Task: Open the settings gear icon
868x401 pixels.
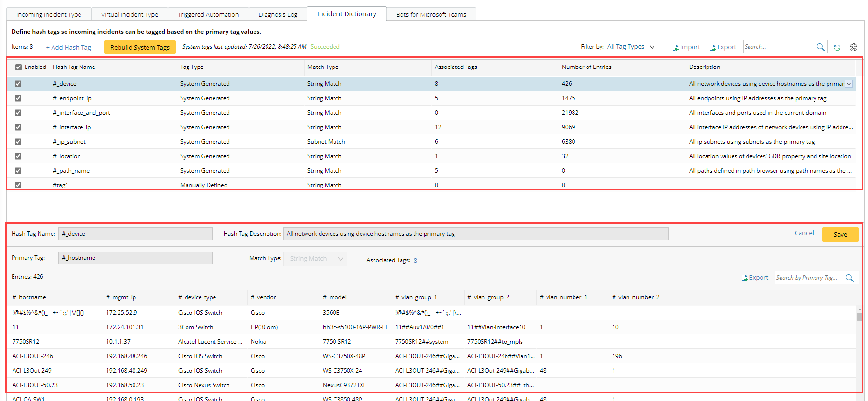Action: tap(854, 47)
